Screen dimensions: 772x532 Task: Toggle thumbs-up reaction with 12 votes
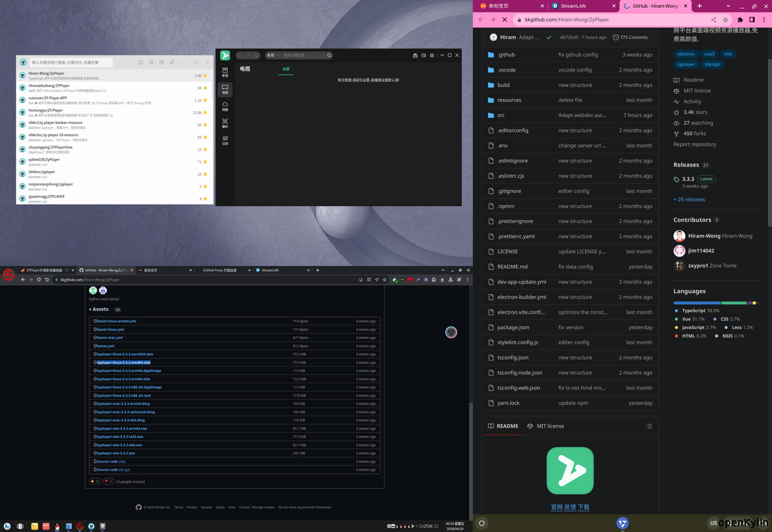[95, 481]
